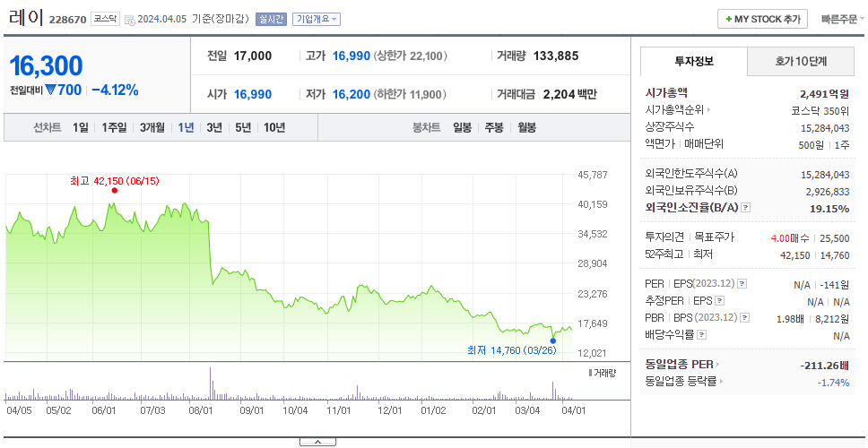The image size is (868, 448).
Task: Click the change rate -4.12%
Action: coord(115,90)
